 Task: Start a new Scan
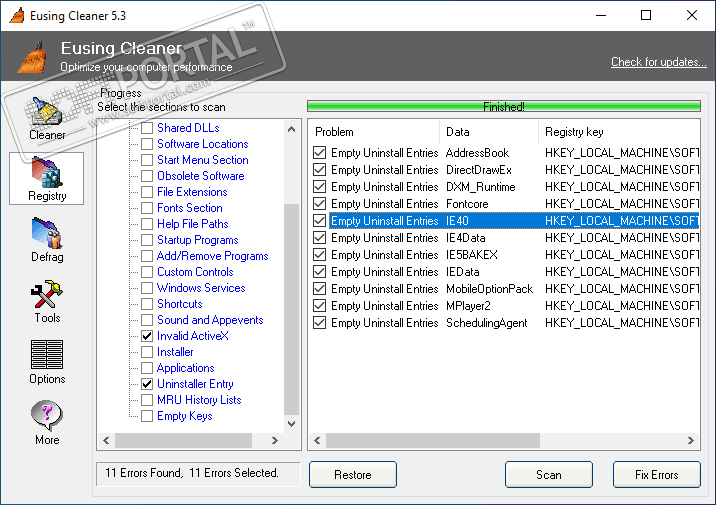point(548,475)
